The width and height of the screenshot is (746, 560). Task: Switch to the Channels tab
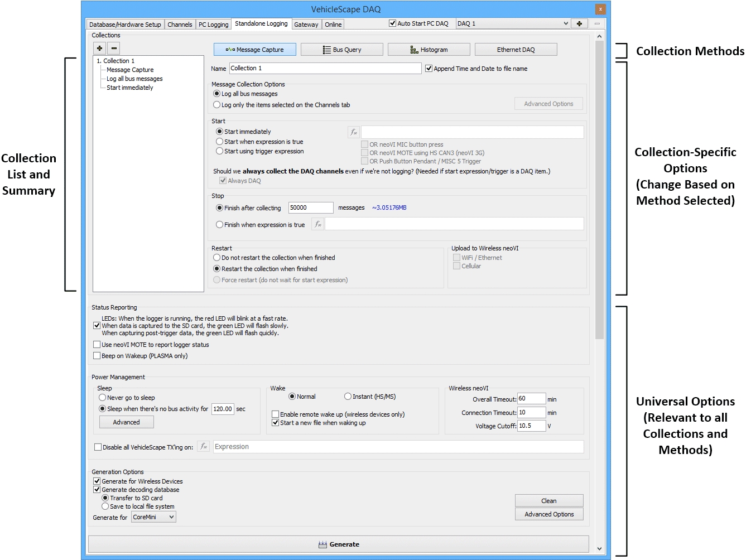(180, 25)
